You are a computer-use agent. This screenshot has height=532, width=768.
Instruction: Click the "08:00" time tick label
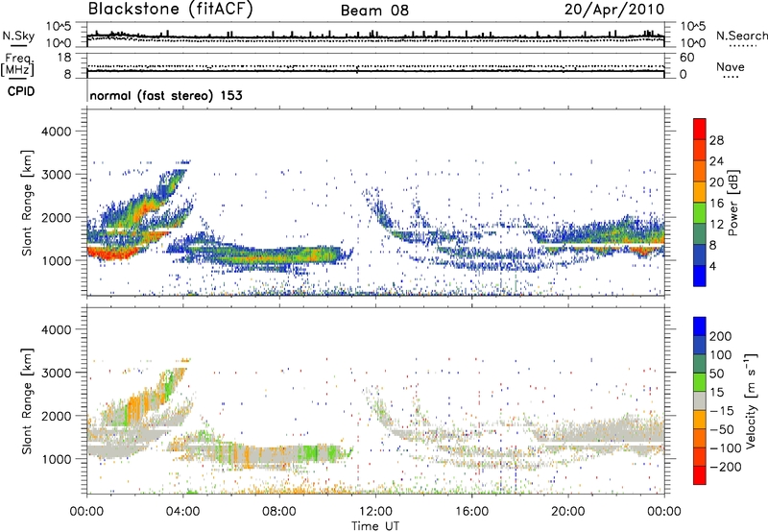pos(279,512)
